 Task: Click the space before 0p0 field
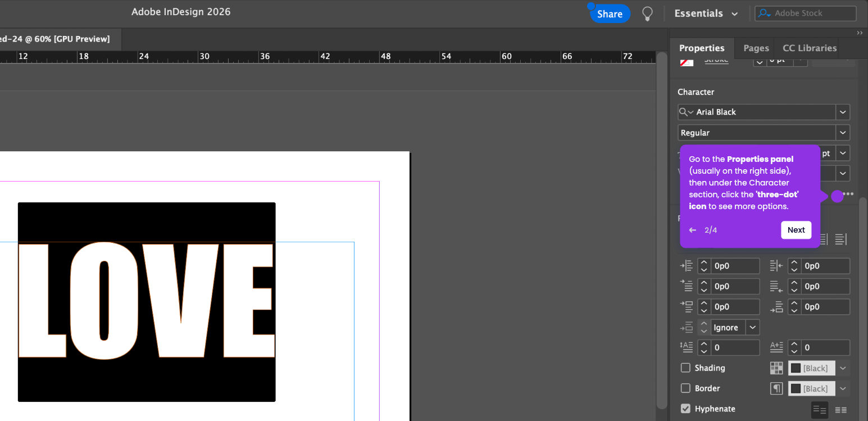tap(735, 306)
